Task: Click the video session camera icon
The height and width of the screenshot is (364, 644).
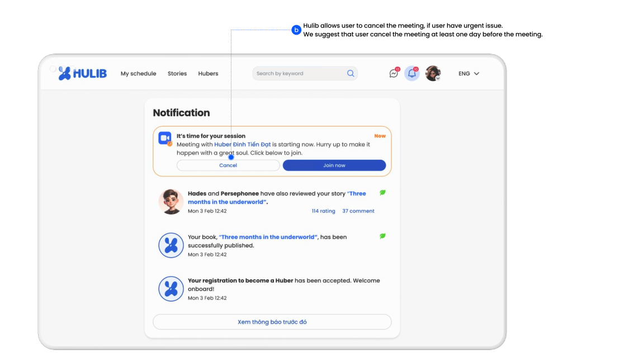Action: [x=165, y=138]
